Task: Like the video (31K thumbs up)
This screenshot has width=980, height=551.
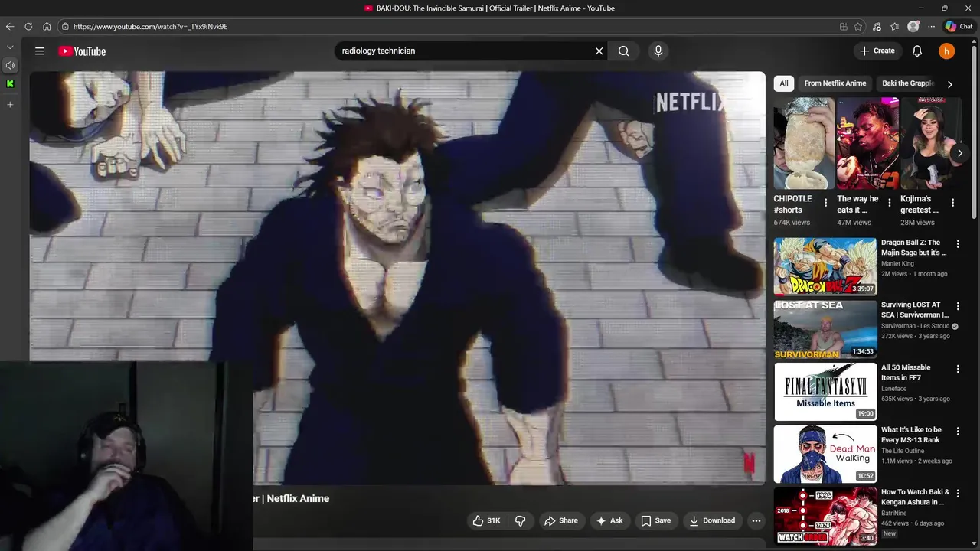Action: pyautogui.click(x=486, y=520)
